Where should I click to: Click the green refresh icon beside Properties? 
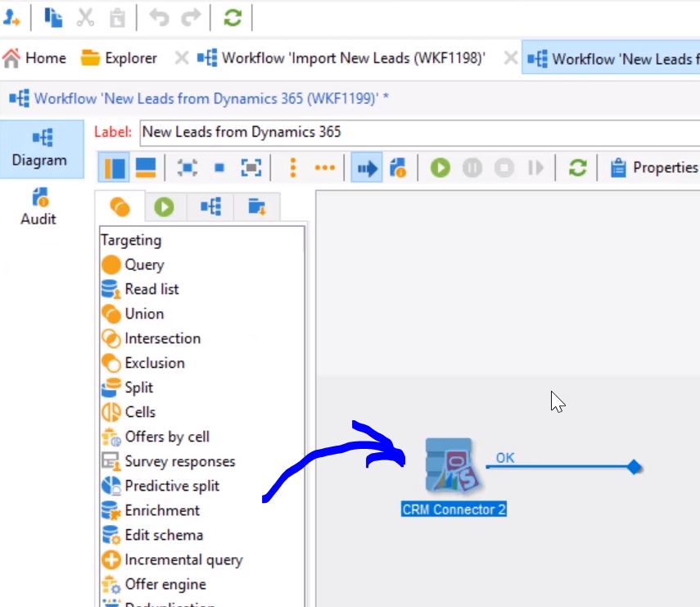578,168
